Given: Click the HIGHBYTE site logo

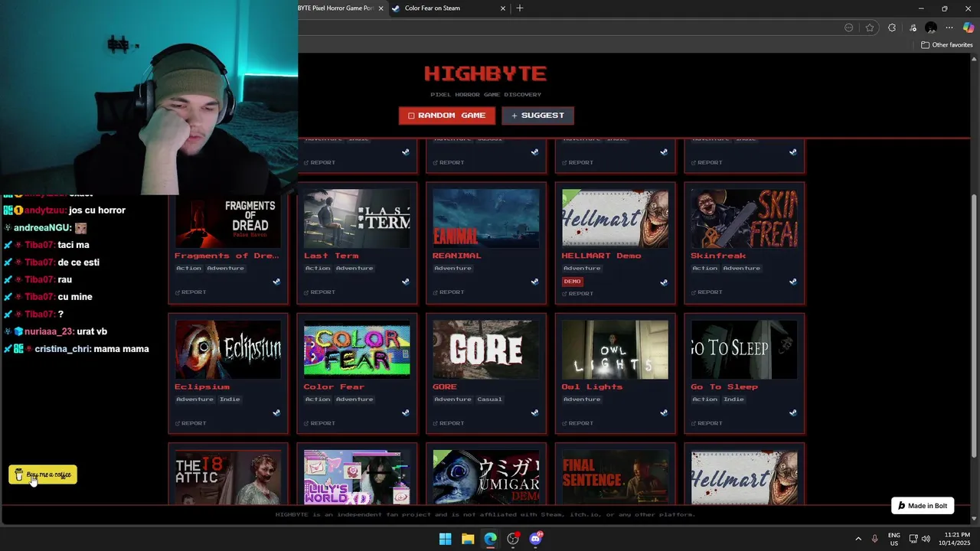Looking at the screenshot, I should (x=485, y=74).
